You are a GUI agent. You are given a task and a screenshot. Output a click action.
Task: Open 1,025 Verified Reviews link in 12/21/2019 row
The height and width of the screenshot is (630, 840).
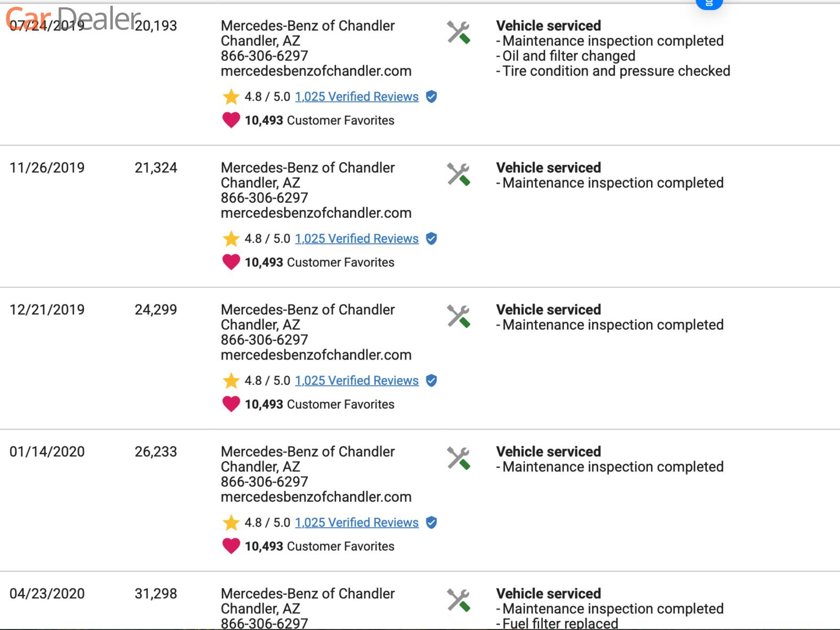[x=356, y=381]
